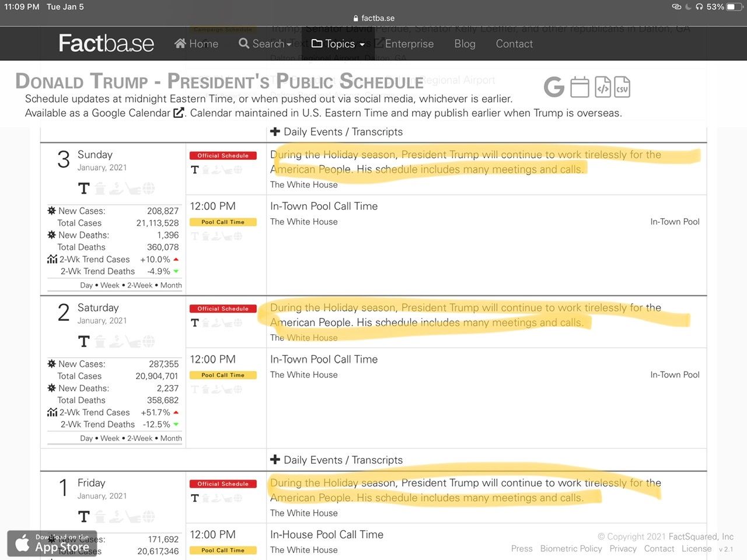Click the chart icon beside Sunday's 2-Wk Trend Cases
This screenshot has width=747, height=560.
53,259
